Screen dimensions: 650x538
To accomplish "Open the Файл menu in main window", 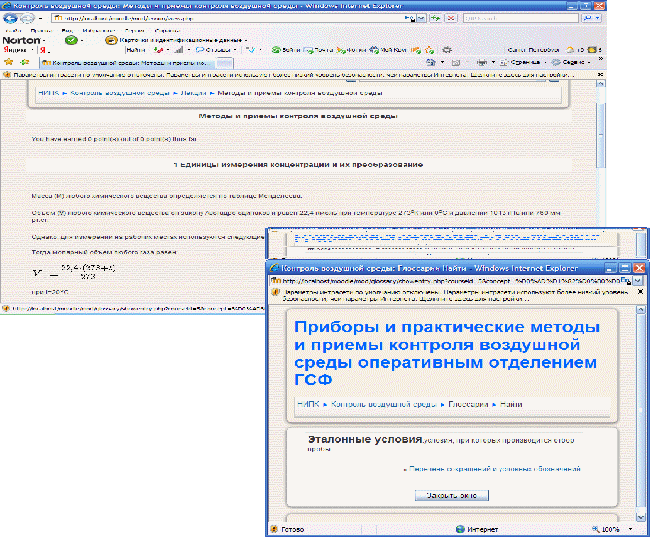I will 13,31.
